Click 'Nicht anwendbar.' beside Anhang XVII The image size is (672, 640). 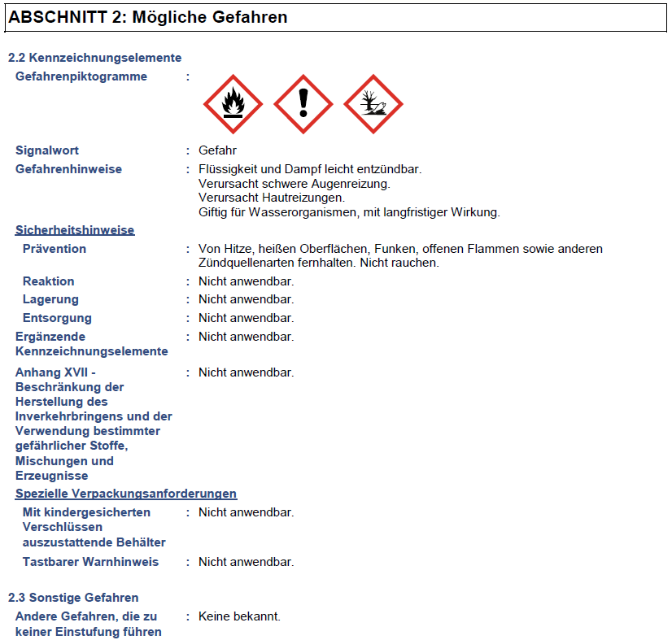click(246, 372)
